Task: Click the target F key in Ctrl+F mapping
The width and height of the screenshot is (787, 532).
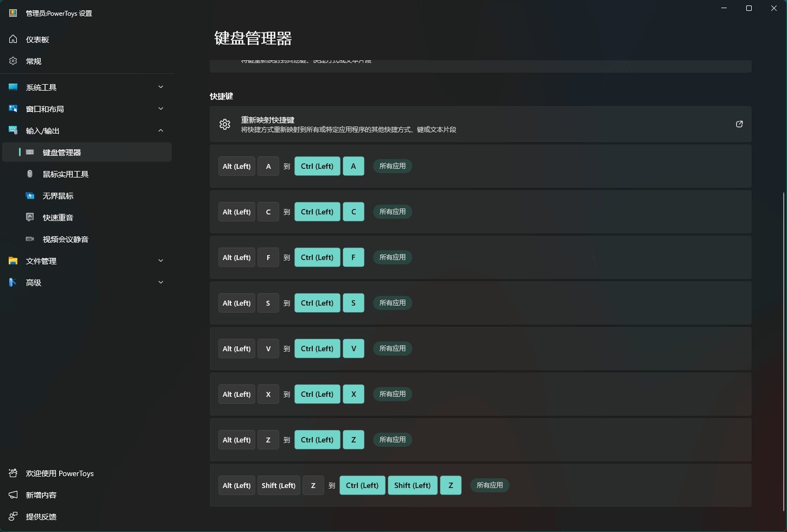Action: pyautogui.click(x=354, y=257)
